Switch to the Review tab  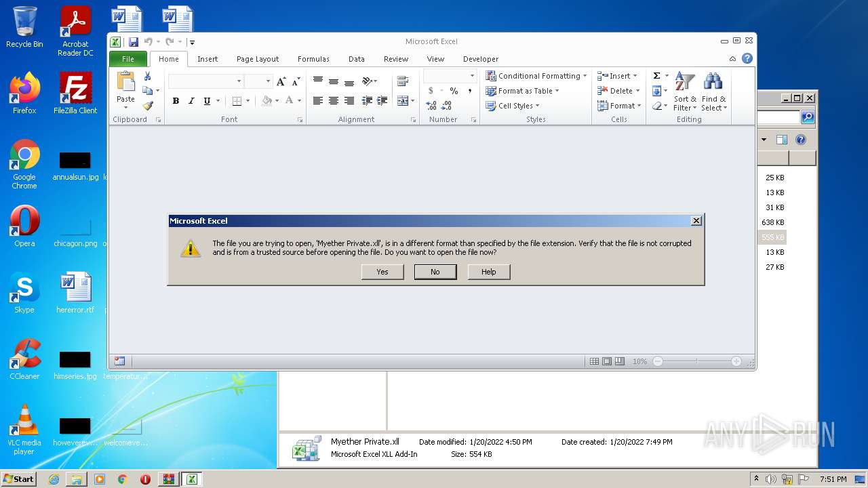point(396,59)
